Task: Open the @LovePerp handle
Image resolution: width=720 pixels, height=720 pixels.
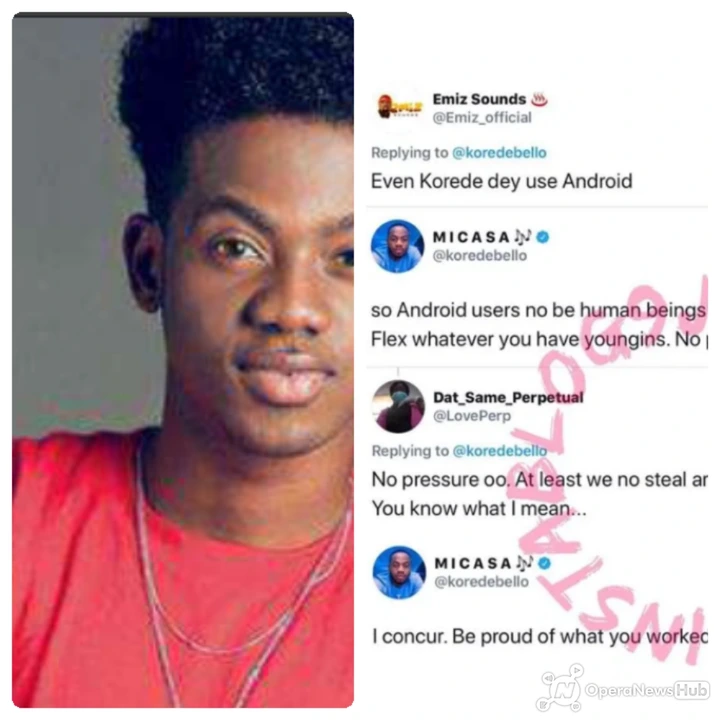Action: [472, 416]
